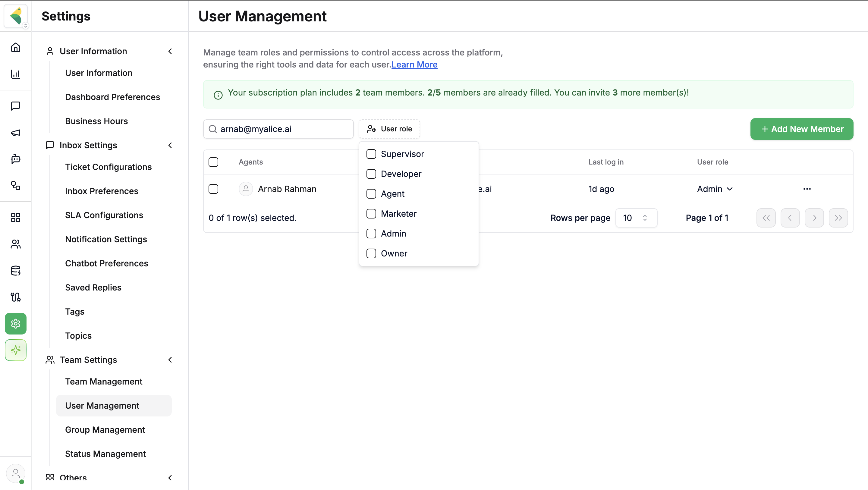868x490 pixels.
Task: Open Saved Replies
Action: [x=93, y=287]
